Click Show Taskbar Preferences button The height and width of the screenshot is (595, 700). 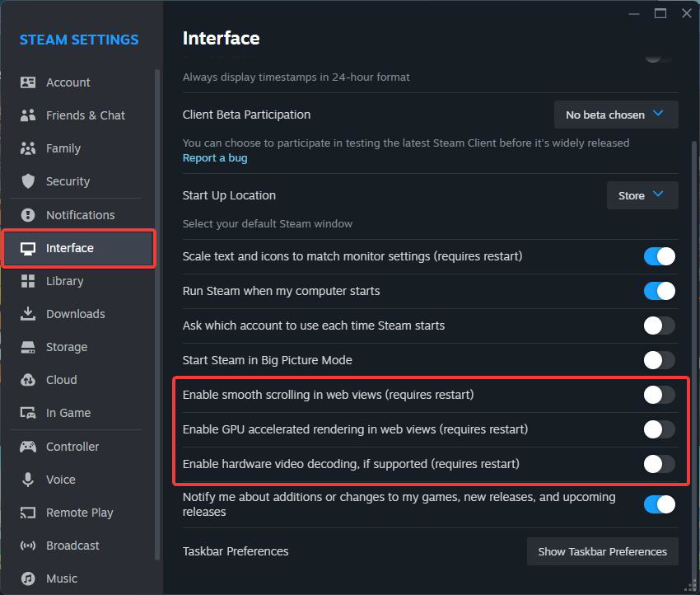click(x=602, y=551)
